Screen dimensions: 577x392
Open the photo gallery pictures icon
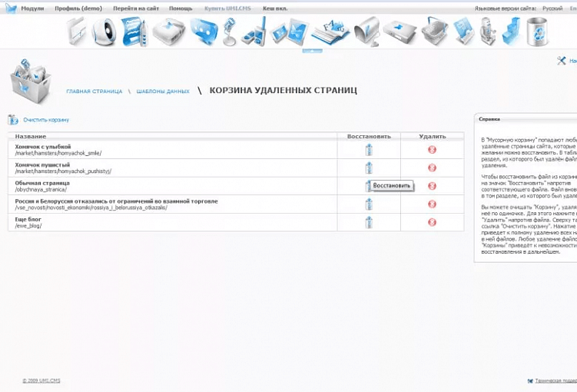tap(289, 32)
